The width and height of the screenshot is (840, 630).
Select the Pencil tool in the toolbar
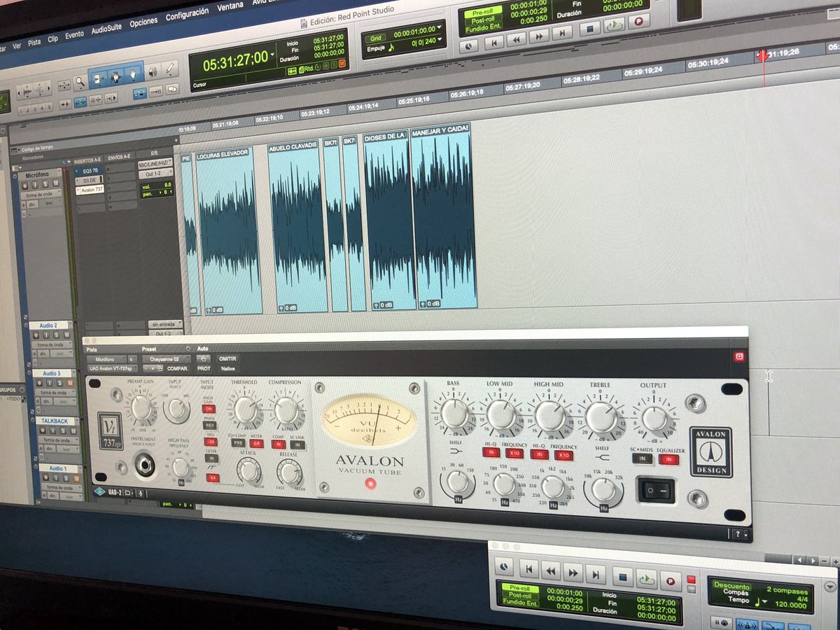point(169,70)
